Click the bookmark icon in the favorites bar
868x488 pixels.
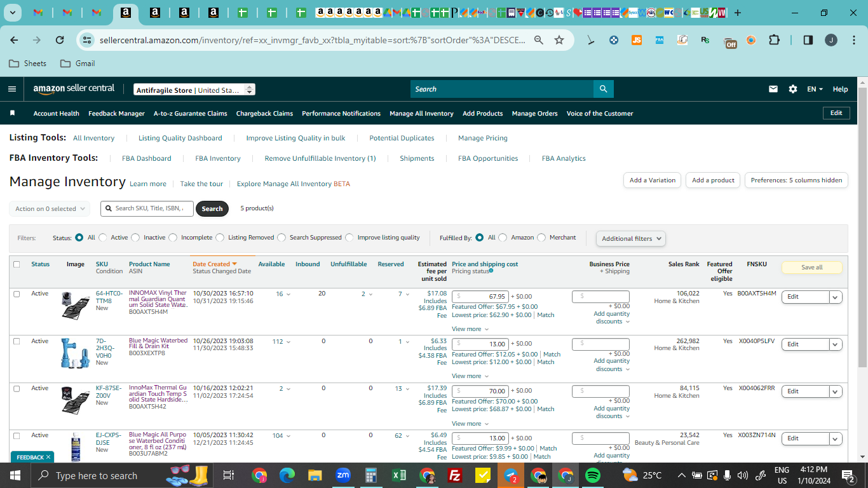coord(12,113)
